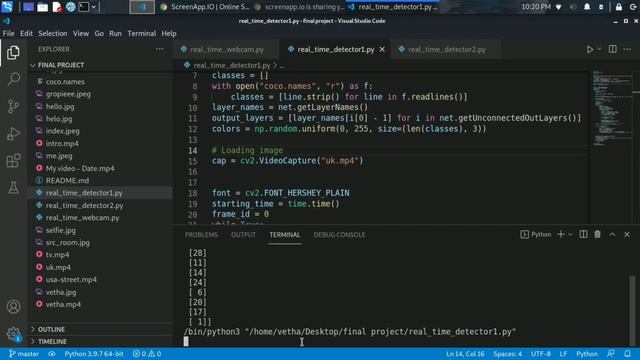Open the run options dropdown arrow
This screenshot has height=360, width=640.
[599, 49]
